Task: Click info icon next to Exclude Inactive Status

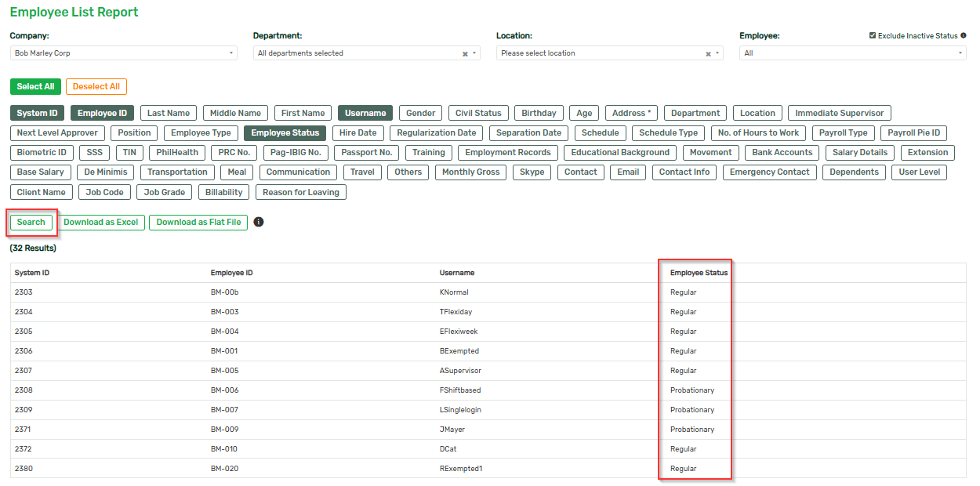Action: click(x=964, y=35)
